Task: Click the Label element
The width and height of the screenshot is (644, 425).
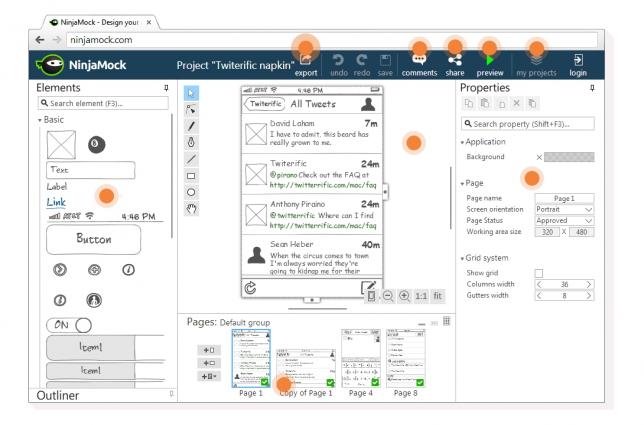Action: [x=57, y=187]
